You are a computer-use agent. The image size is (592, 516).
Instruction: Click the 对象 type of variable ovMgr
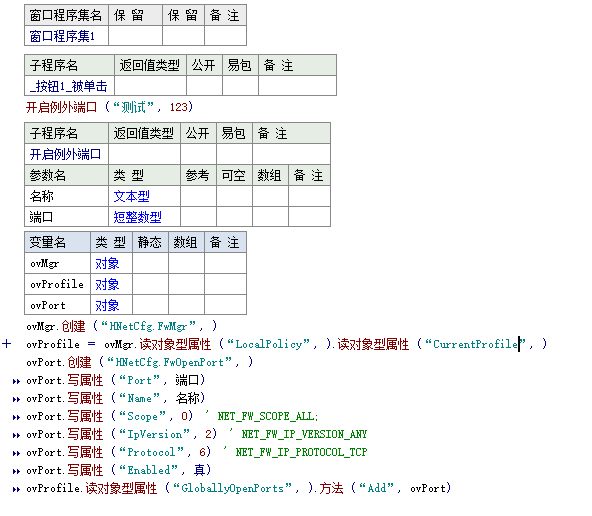click(107, 263)
